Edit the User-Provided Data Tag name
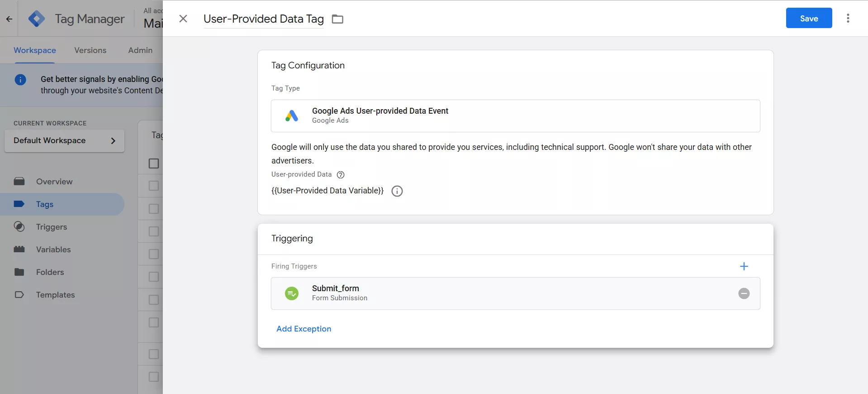The image size is (868, 394). coord(263,19)
